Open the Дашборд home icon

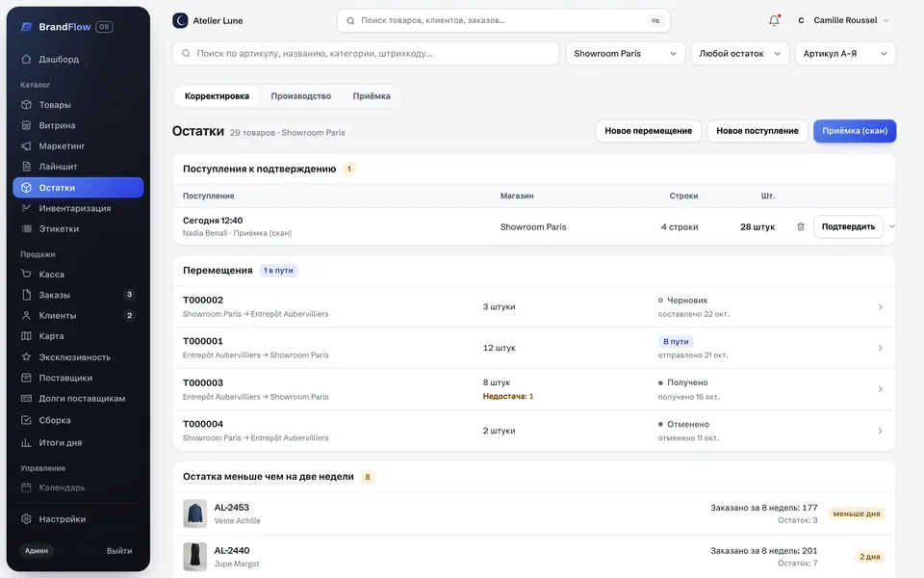pos(26,59)
